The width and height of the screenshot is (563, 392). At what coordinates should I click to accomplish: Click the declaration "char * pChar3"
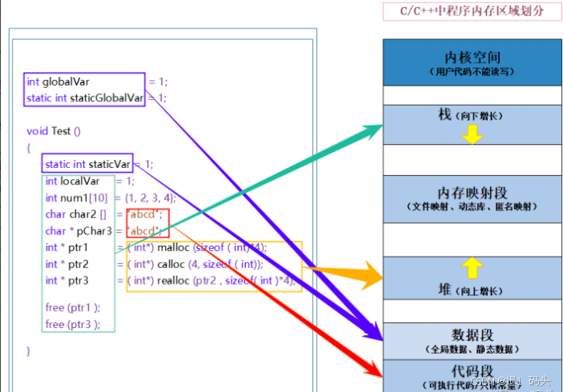tap(78, 231)
